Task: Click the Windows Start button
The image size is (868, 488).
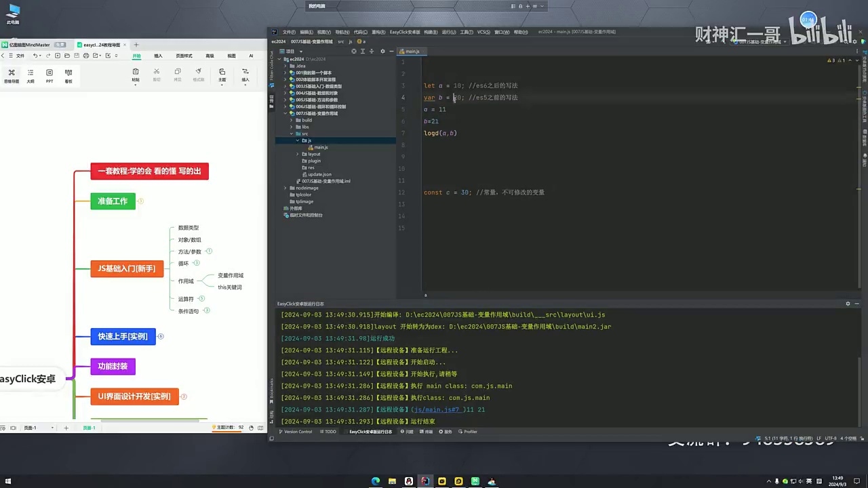Action: (8, 481)
